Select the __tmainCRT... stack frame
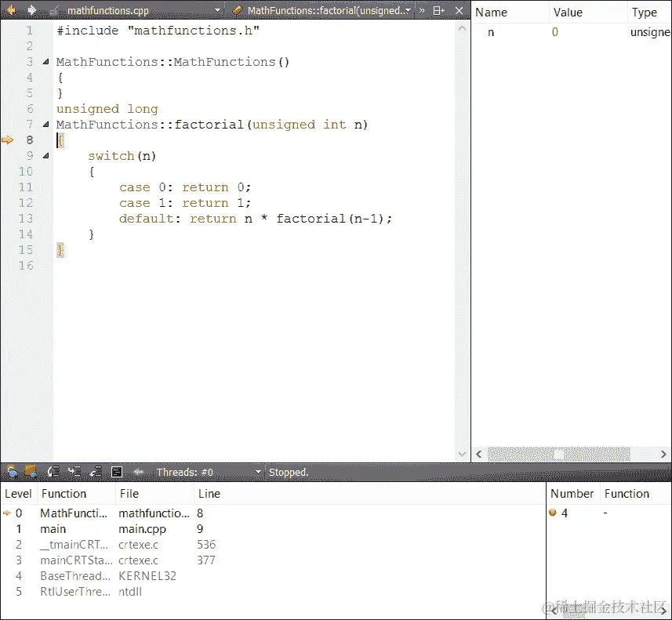This screenshot has height=620, width=672. pyautogui.click(x=273, y=545)
